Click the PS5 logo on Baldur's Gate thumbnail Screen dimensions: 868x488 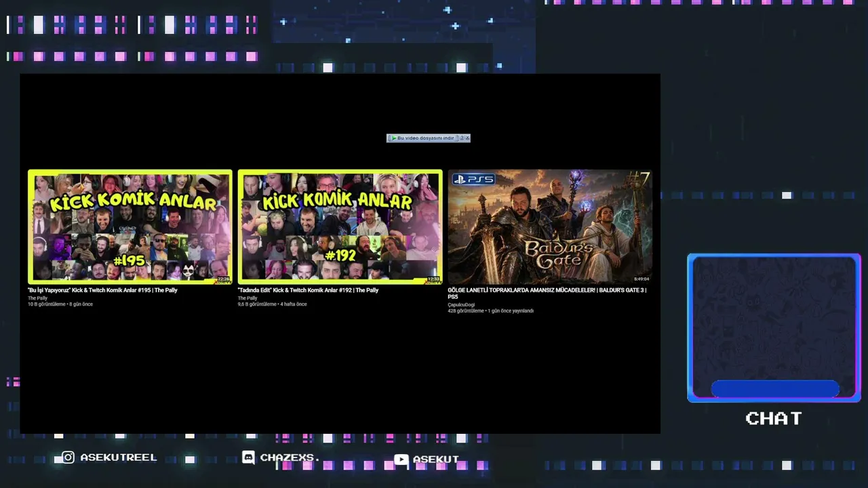[473, 180]
